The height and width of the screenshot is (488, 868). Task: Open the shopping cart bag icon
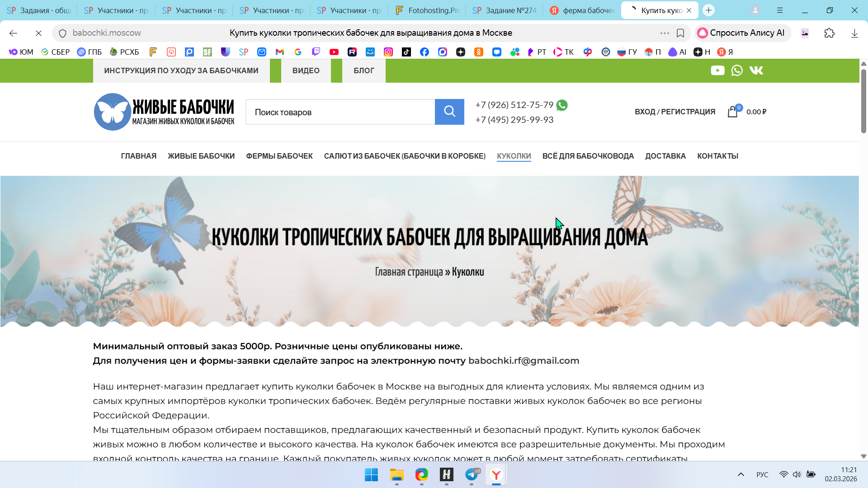click(732, 112)
